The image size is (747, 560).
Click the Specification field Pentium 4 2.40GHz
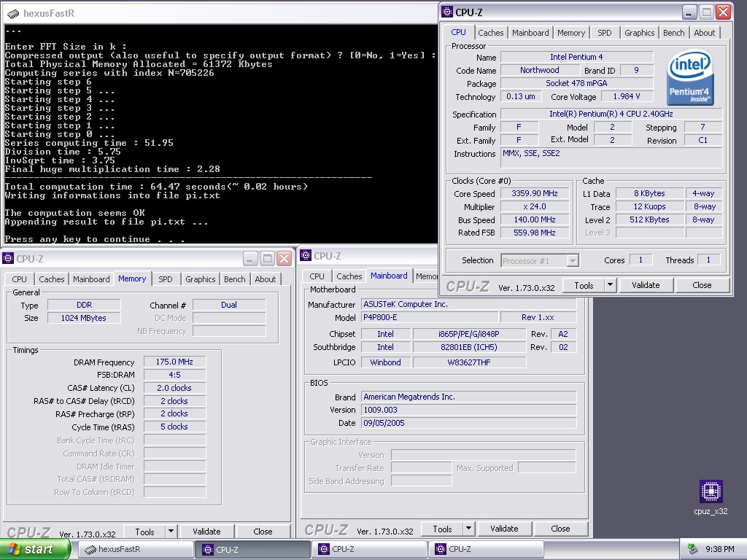611,114
